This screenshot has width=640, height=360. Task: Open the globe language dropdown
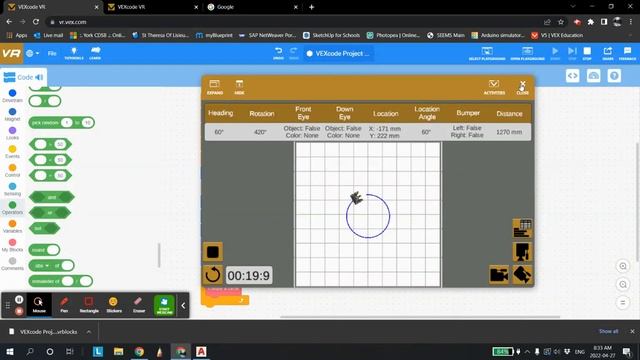(x=32, y=53)
